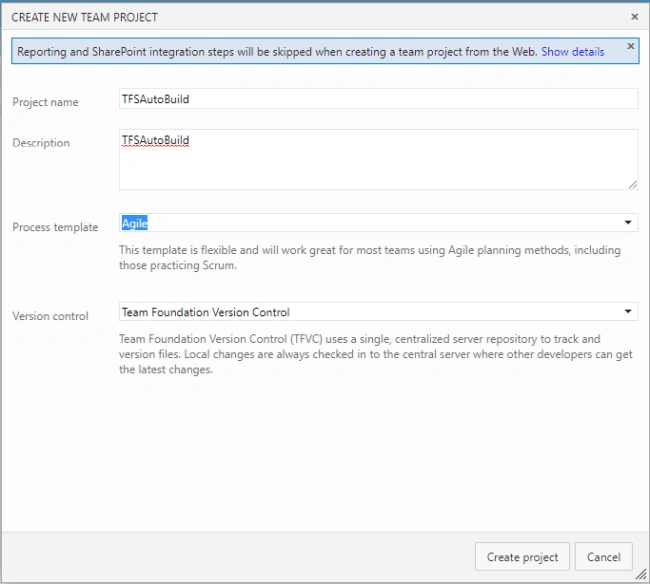The image size is (650, 584).
Task: Dismiss the SharePoint integration info banner
Action: (x=631, y=46)
